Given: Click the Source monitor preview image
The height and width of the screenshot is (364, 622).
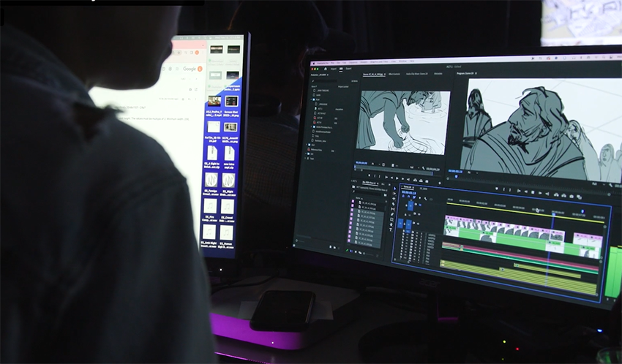Looking at the screenshot, I should click(403, 123).
